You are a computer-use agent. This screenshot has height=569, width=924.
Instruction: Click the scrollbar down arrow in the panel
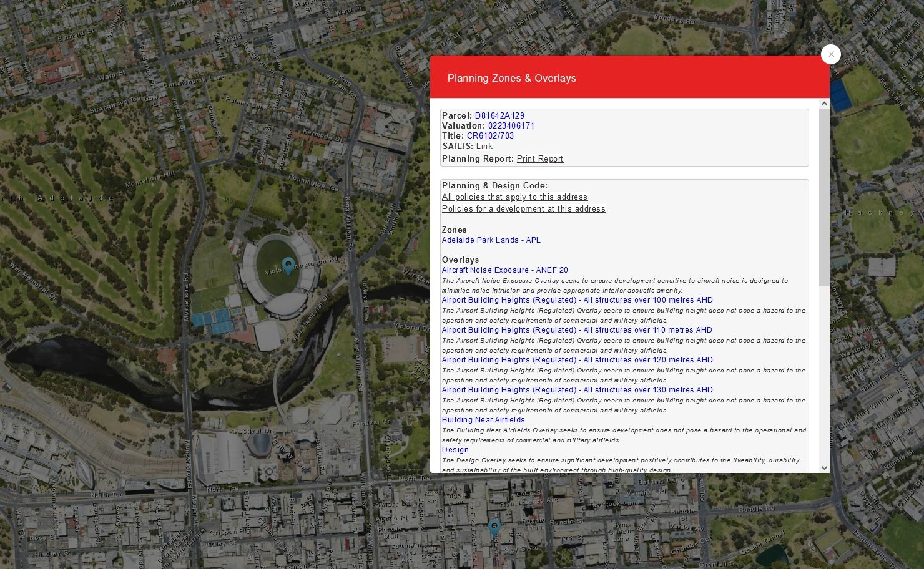[823, 467]
